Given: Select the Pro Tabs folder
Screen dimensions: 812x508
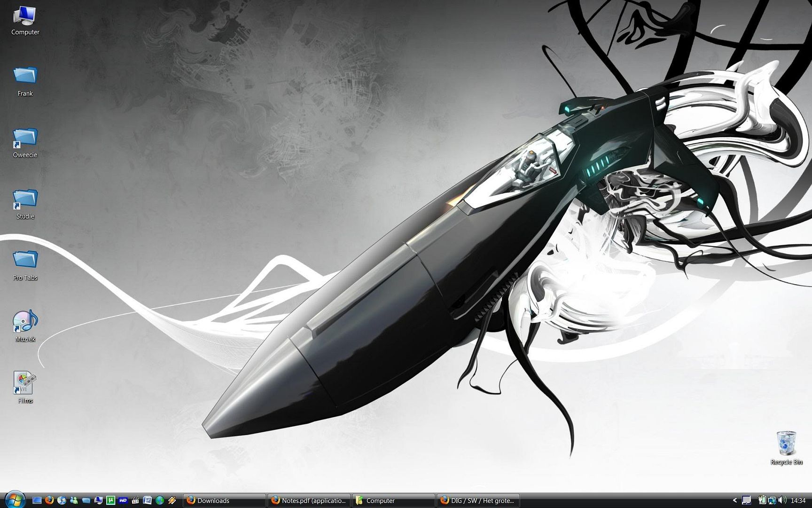Looking at the screenshot, I should (x=25, y=266).
